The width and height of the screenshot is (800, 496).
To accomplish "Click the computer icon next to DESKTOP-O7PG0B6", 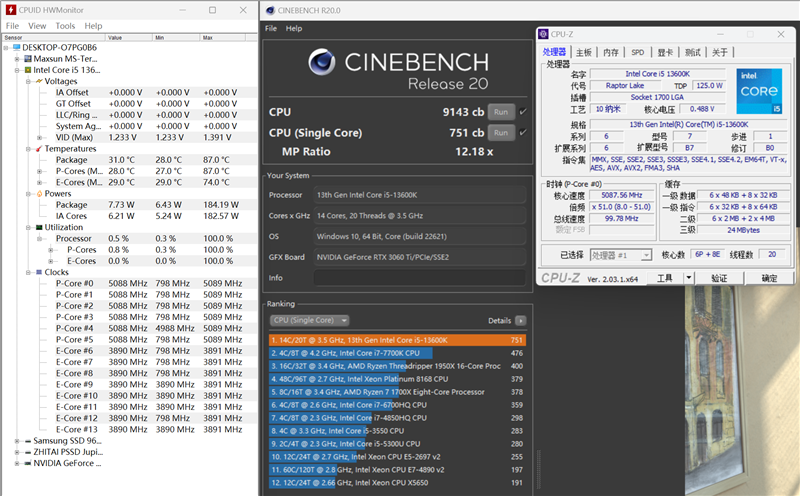I will click(x=16, y=47).
